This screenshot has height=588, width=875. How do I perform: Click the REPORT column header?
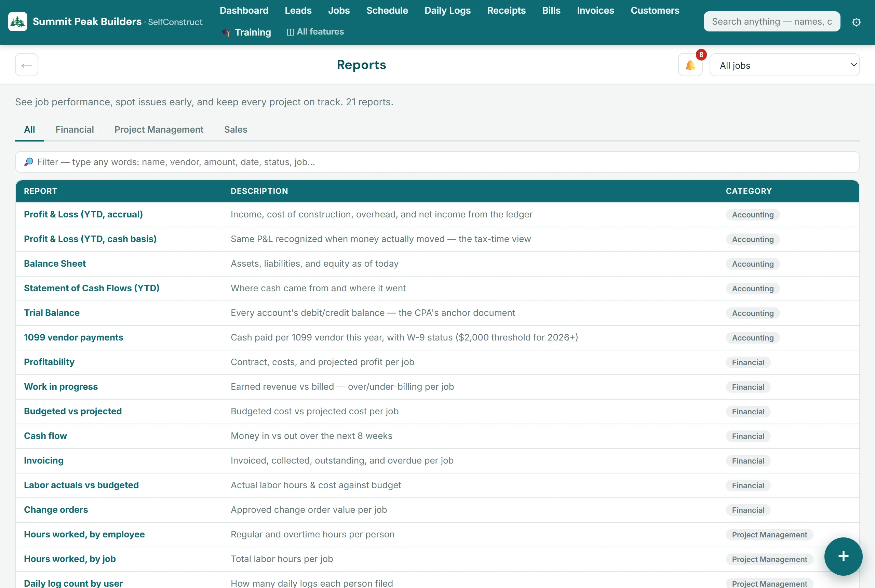40,191
